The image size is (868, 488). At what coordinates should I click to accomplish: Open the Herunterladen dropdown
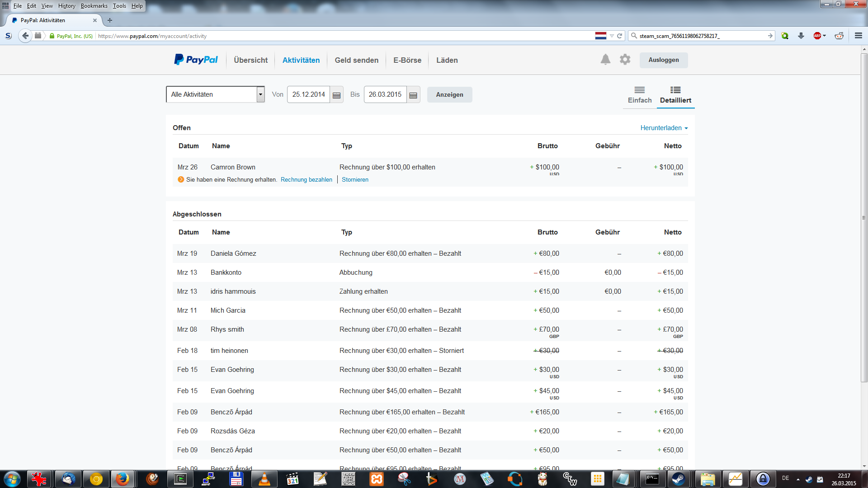pos(664,128)
